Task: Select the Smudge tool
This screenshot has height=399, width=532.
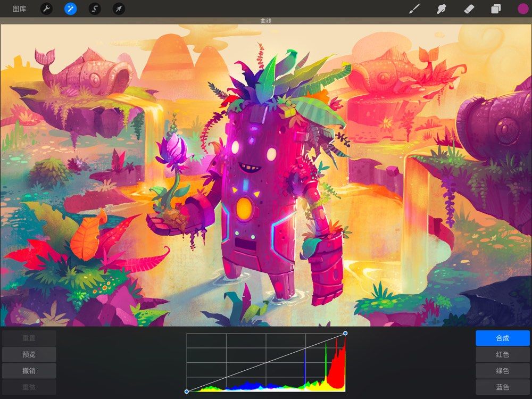Action: pyautogui.click(x=441, y=9)
